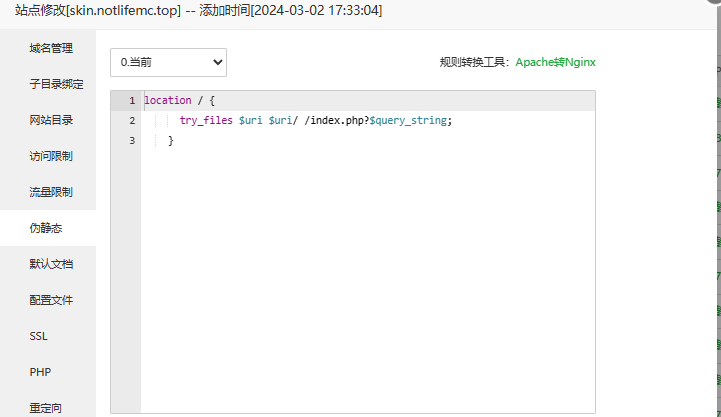Click the 规则转换工具 label
The width and height of the screenshot is (721, 417).
(x=475, y=62)
